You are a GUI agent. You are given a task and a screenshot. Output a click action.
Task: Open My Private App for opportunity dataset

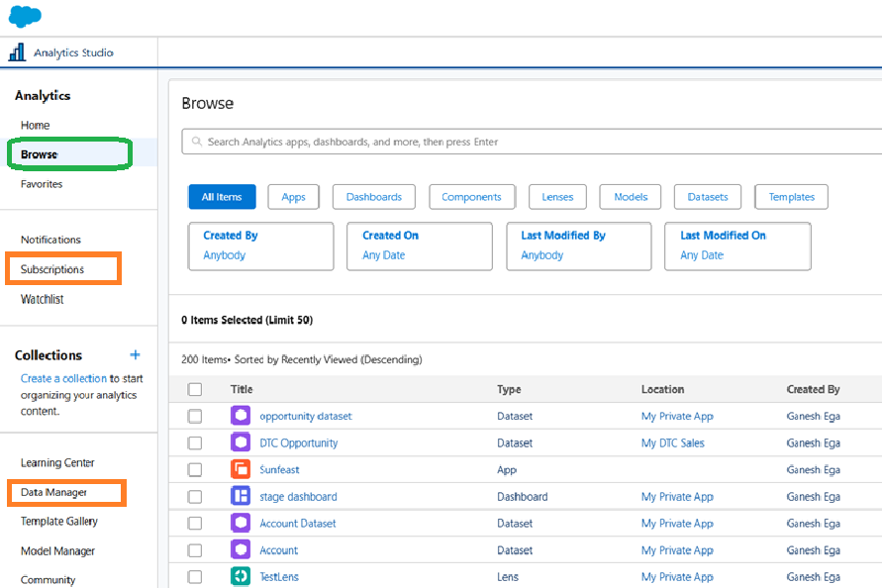point(677,417)
